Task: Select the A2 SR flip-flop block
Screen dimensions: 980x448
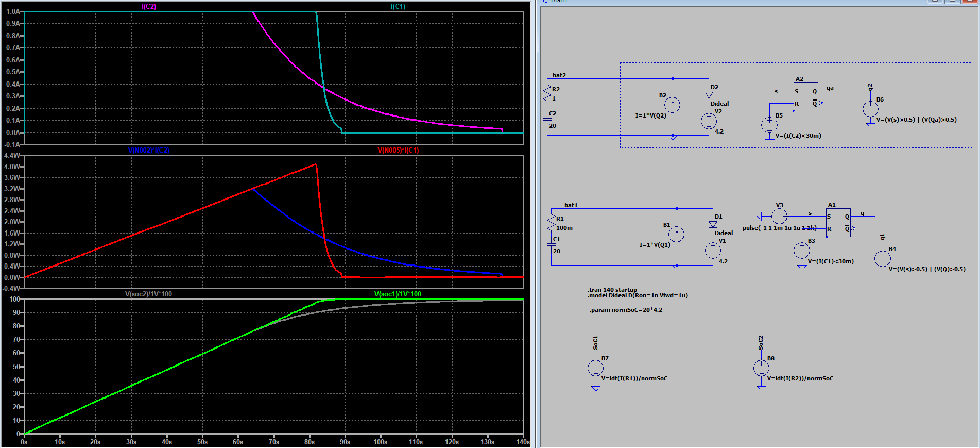Action: point(805,97)
